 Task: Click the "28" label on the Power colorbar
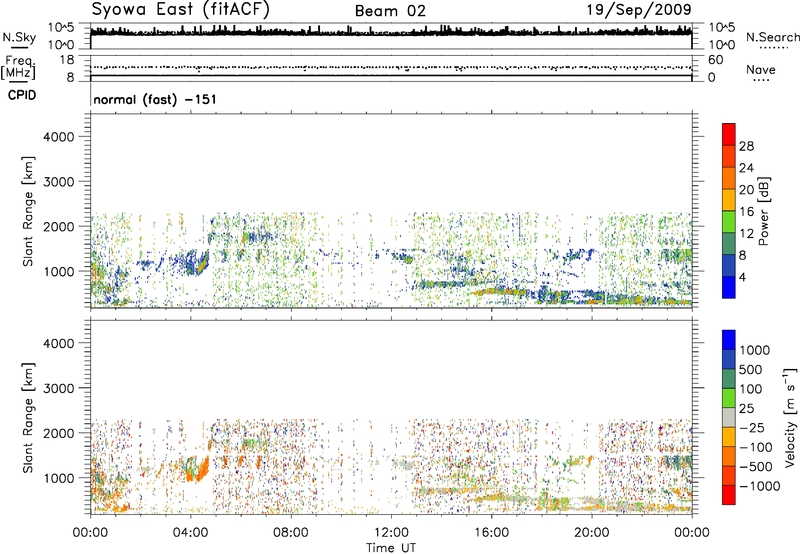pyautogui.click(x=746, y=146)
